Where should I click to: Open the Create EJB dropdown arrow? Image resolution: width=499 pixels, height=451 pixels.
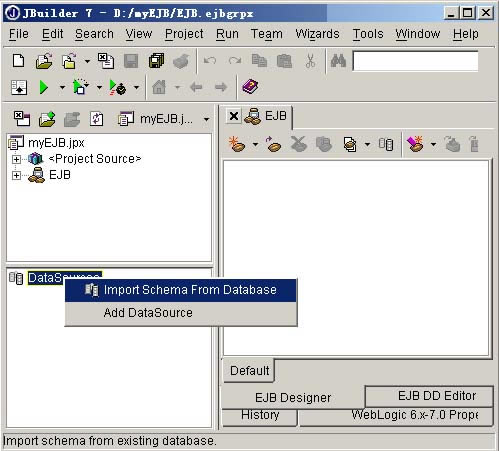(x=255, y=144)
